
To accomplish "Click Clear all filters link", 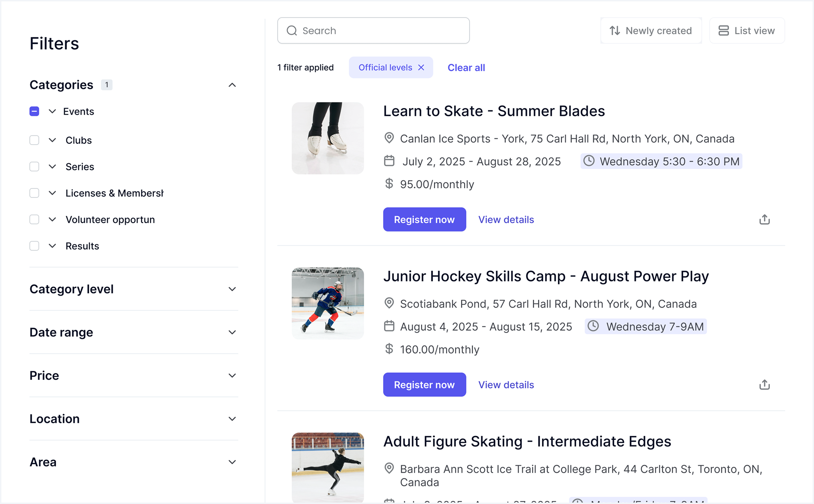I will click(x=466, y=67).
